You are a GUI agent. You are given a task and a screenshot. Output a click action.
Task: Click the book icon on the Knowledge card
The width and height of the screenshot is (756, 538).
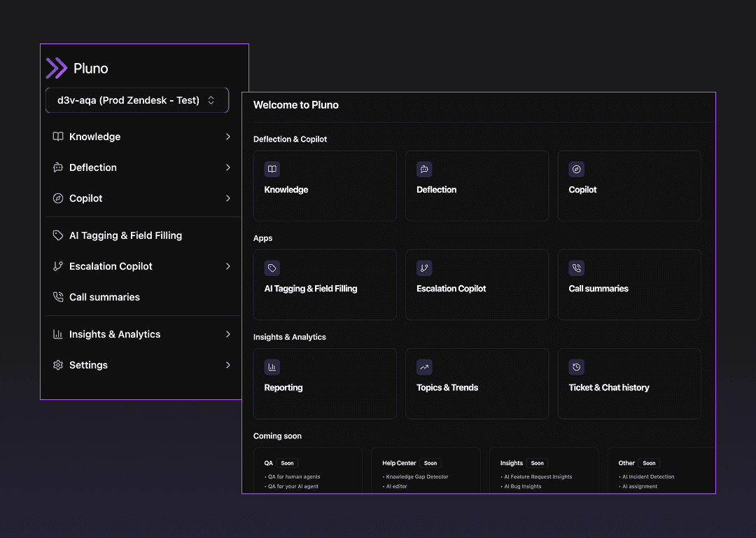pos(272,169)
